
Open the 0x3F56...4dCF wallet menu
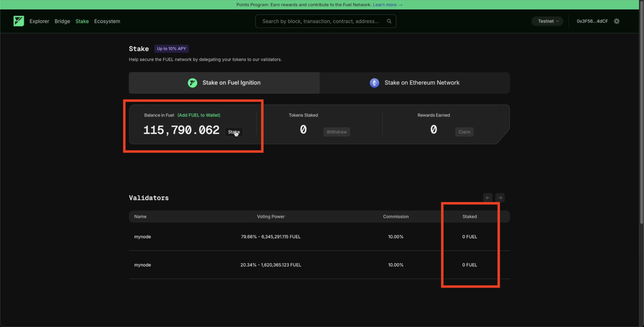(592, 21)
